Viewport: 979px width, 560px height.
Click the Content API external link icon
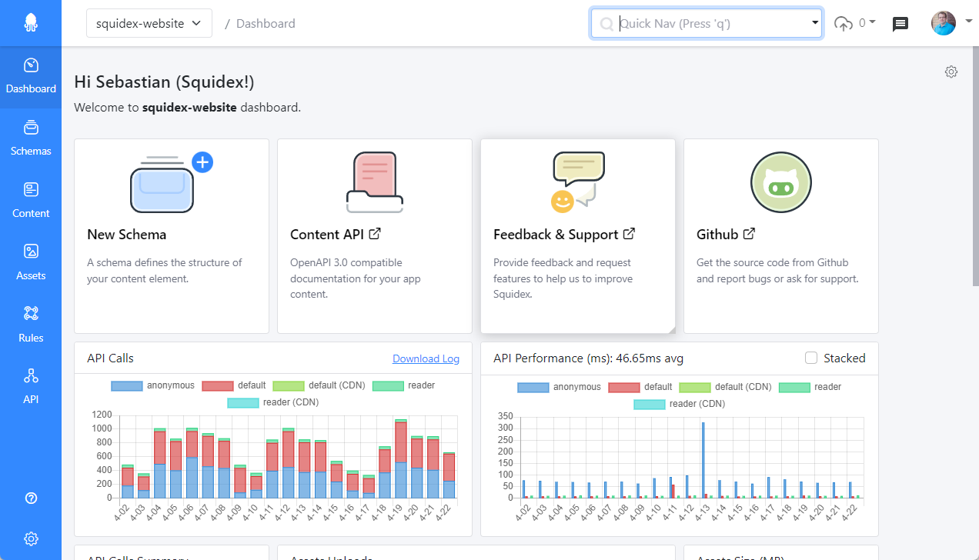pos(375,234)
